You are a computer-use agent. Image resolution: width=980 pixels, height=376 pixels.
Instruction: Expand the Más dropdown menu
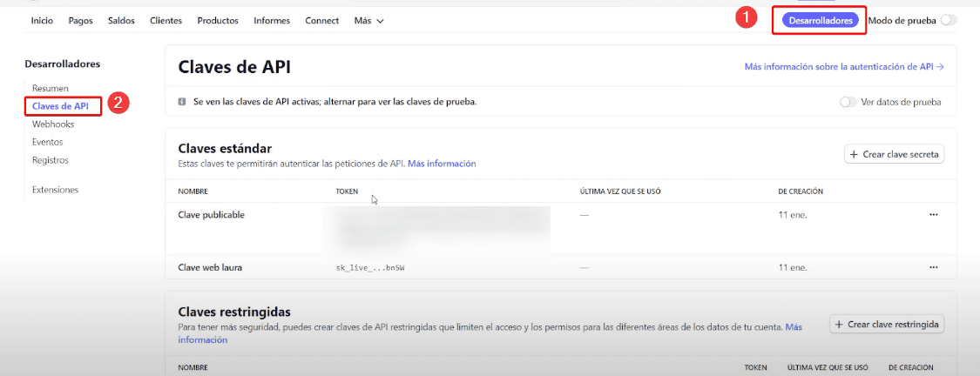(x=368, y=21)
